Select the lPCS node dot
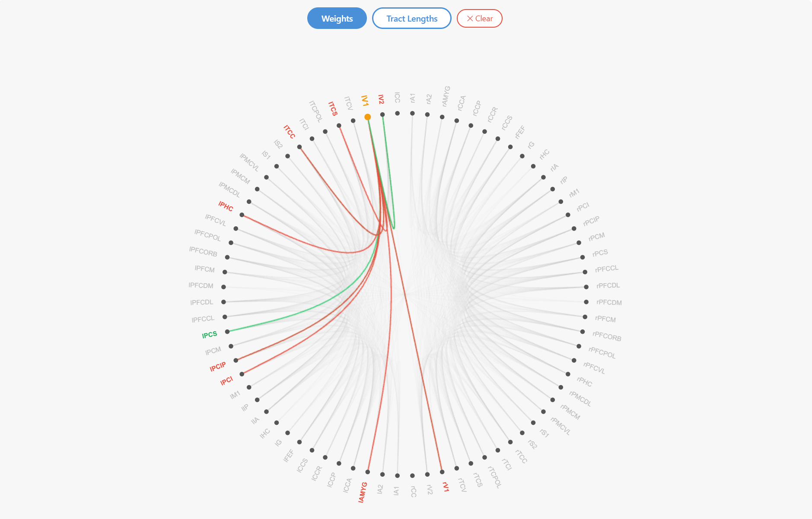812x519 pixels. [227, 332]
